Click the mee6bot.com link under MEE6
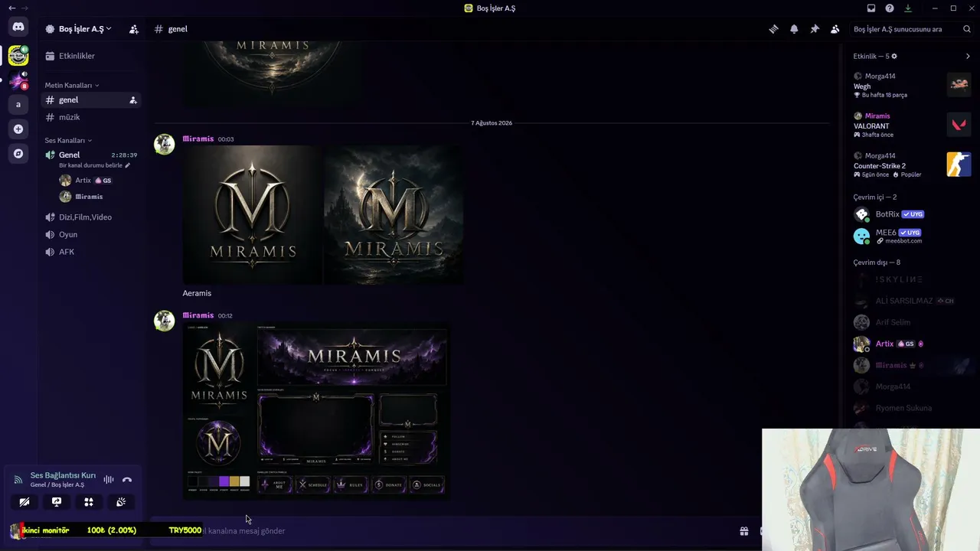 coord(903,241)
